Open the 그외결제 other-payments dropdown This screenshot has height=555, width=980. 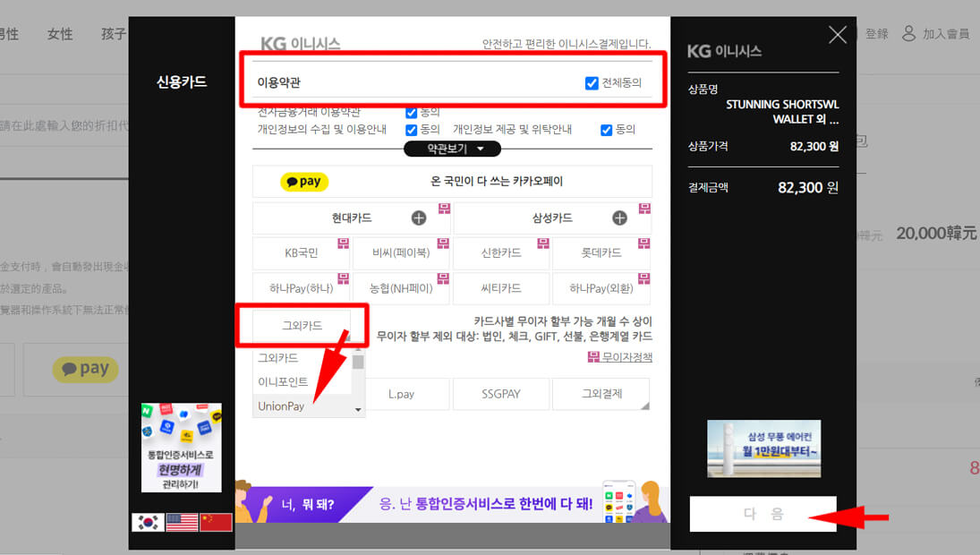(601, 395)
